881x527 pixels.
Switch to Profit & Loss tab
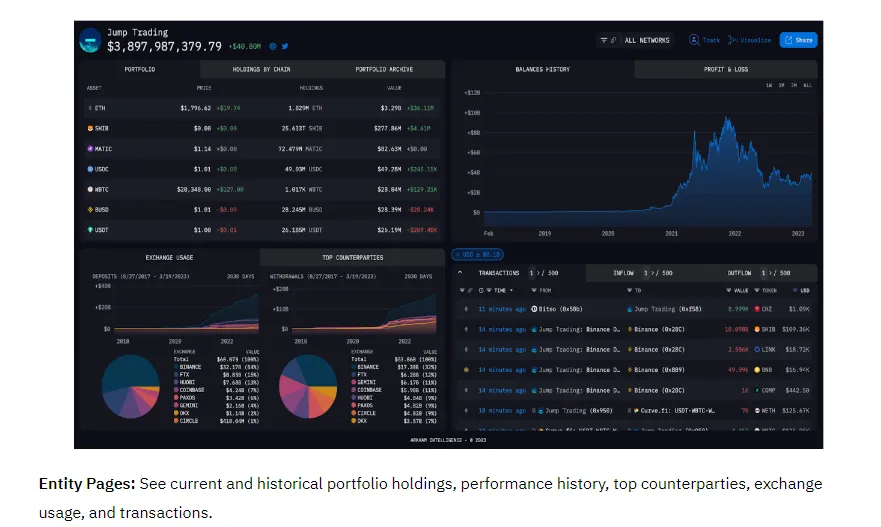[x=726, y=69]
